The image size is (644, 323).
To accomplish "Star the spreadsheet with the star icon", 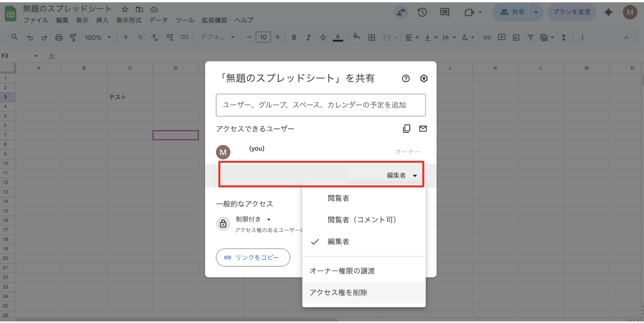I will point(125,9).
